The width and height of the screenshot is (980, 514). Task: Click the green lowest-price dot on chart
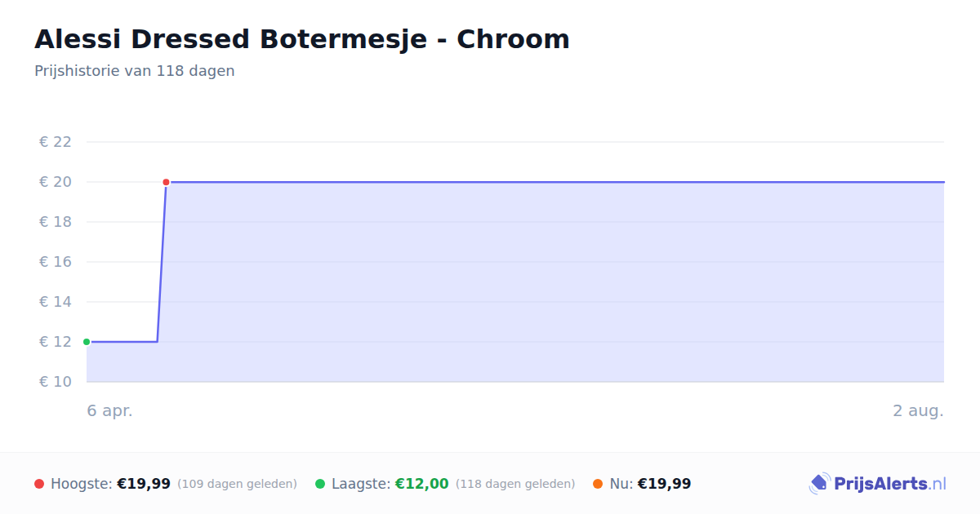tap(87, 342)
